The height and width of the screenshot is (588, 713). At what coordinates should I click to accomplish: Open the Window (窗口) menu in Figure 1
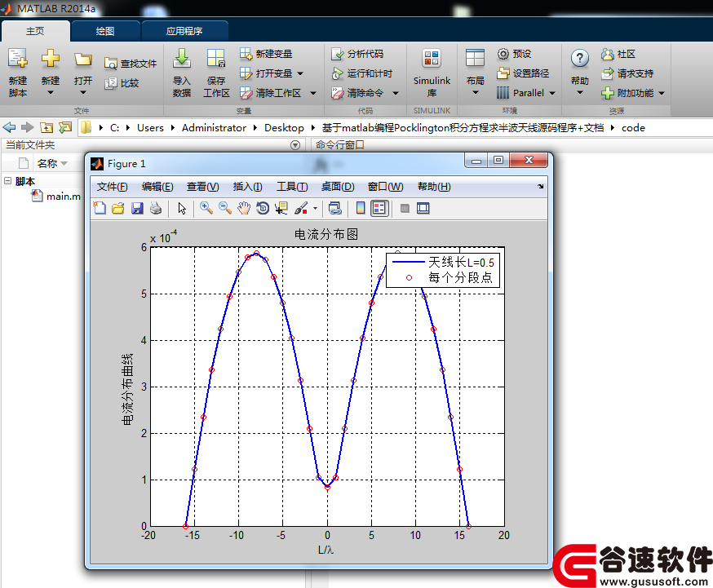(x=385, y=187)
